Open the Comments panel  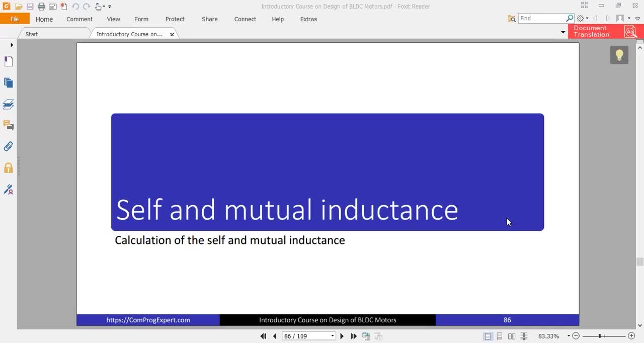tap(9, 125)
